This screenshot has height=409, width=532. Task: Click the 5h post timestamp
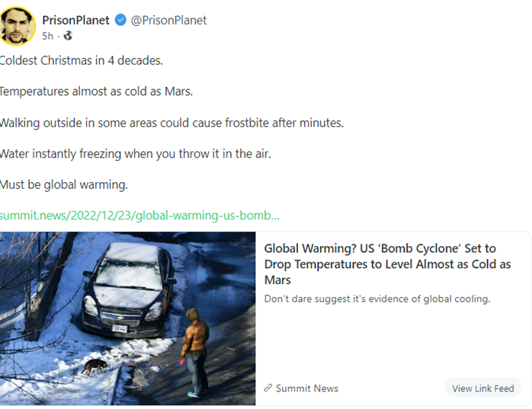[x=48, y=36]
